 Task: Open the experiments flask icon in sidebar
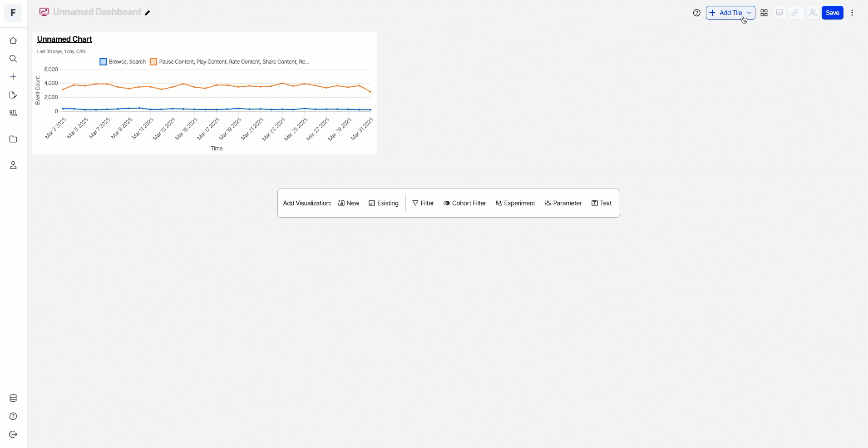pyautogui.click(x=13, y=113)
